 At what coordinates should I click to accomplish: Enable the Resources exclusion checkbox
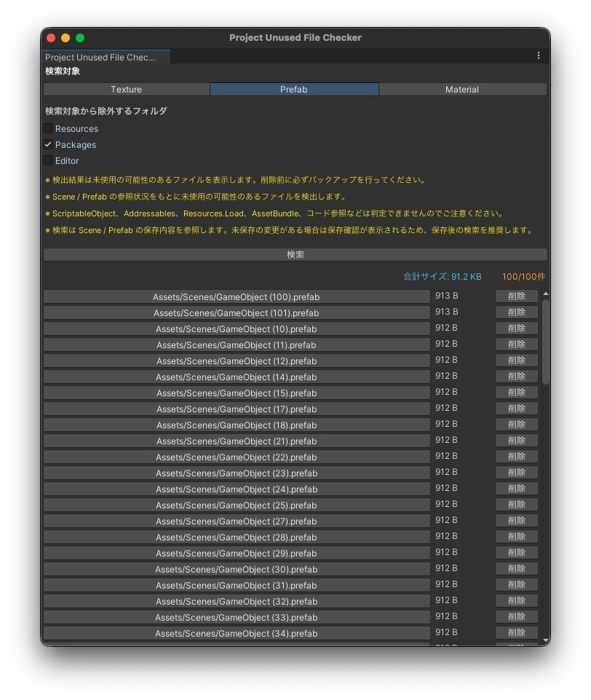pos(48,128)
